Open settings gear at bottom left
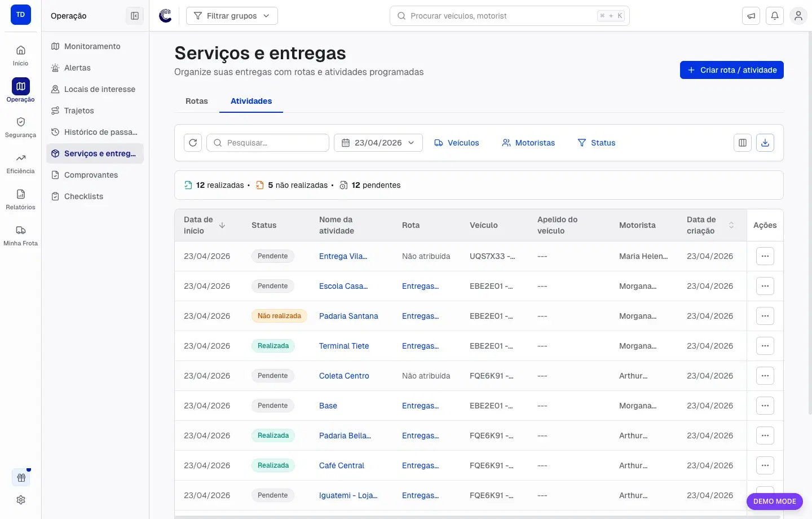The height and width of the screenshot is (519, 812). point(21,500)
